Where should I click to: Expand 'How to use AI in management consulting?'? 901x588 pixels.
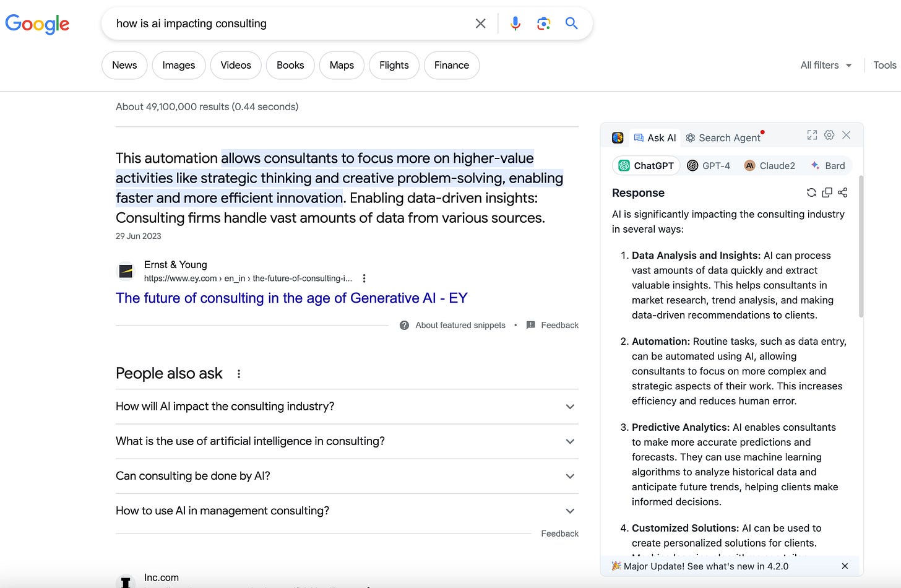point(347,511)
